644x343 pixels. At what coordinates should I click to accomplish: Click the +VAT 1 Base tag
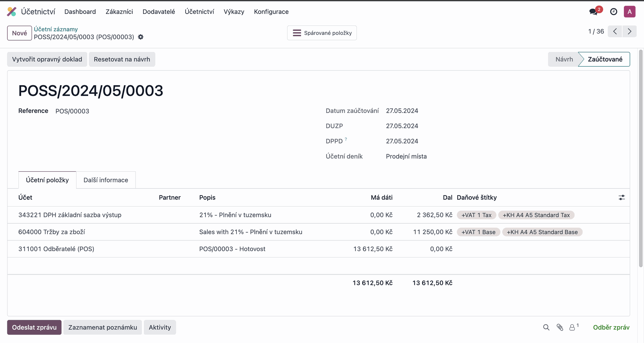tap(478, 232)
